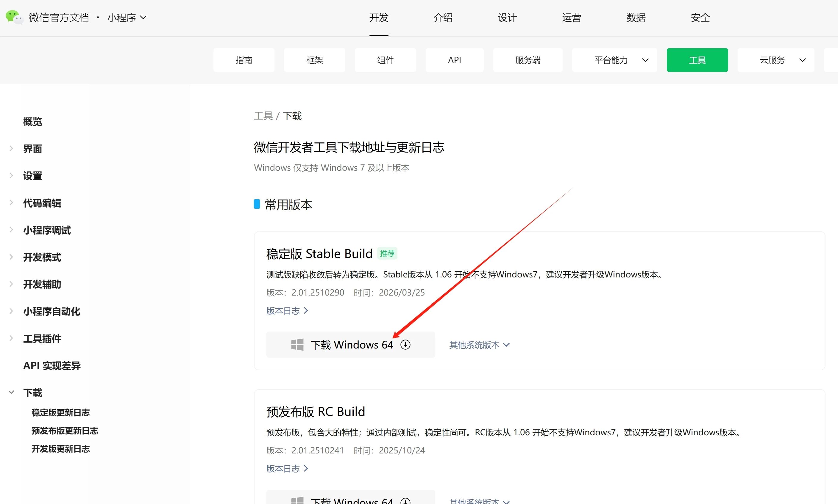Open API 实现差异 sidebar item
The width and height of the screenshot is (838, 504).
point(52,366)
